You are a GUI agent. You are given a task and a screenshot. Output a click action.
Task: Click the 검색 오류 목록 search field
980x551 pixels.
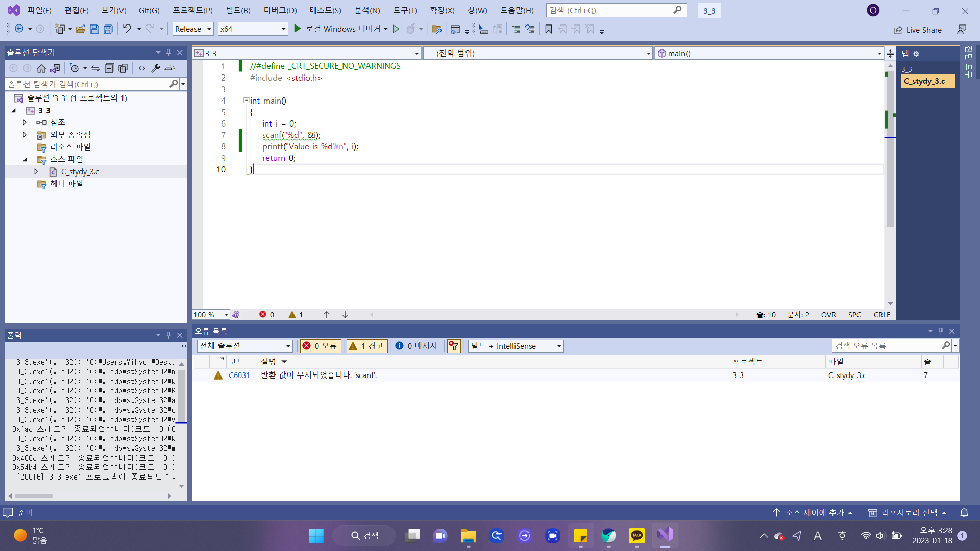(891, 346)
